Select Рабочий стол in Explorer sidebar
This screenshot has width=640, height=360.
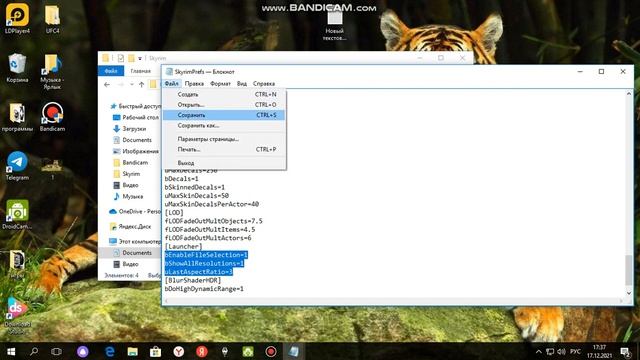136,117
